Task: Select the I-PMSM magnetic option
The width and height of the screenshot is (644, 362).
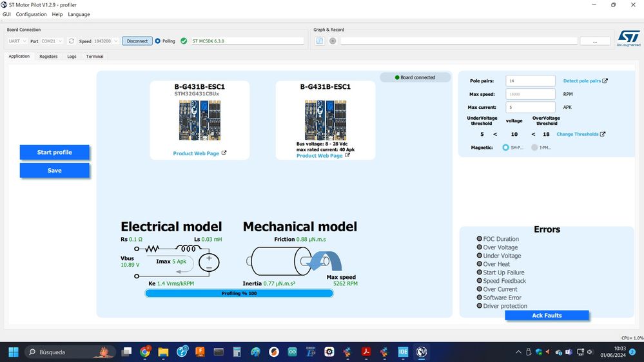Action: (x=534, y=148)
